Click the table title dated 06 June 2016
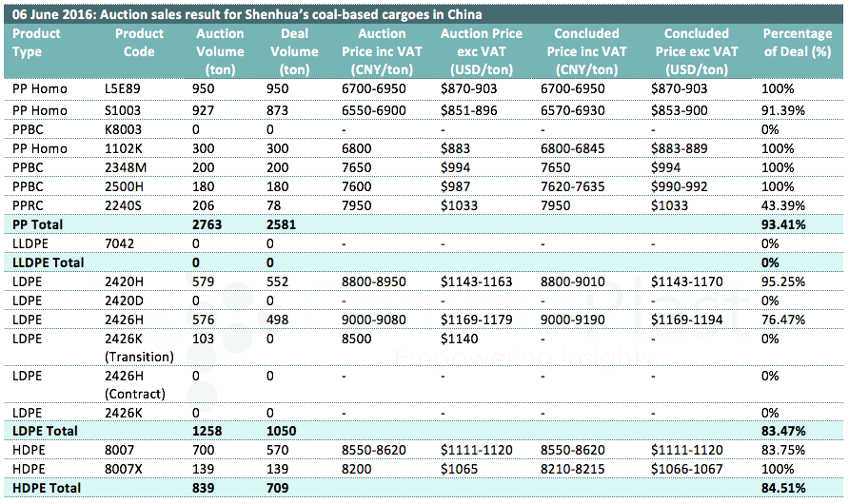849x504 pixels. pos(247,14)
